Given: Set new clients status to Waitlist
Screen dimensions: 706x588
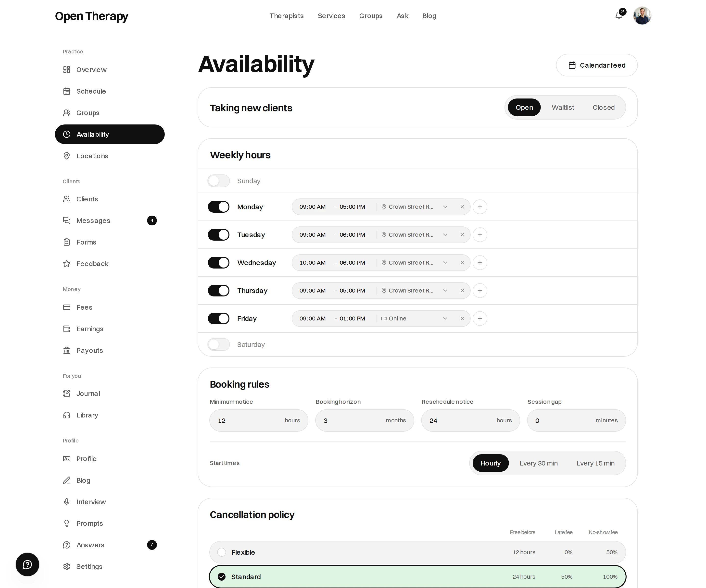Looking at the screenshot, I should (563, 107).
